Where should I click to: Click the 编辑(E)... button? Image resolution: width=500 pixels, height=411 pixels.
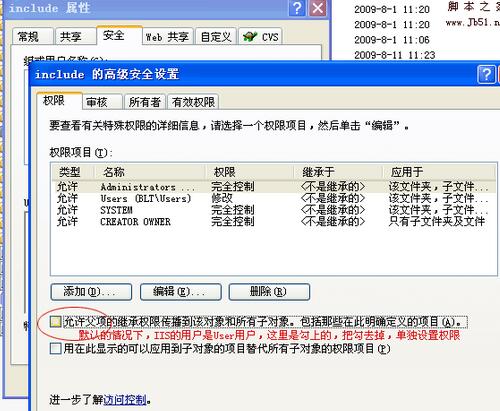pyautogui.click(x=181, y=292)
